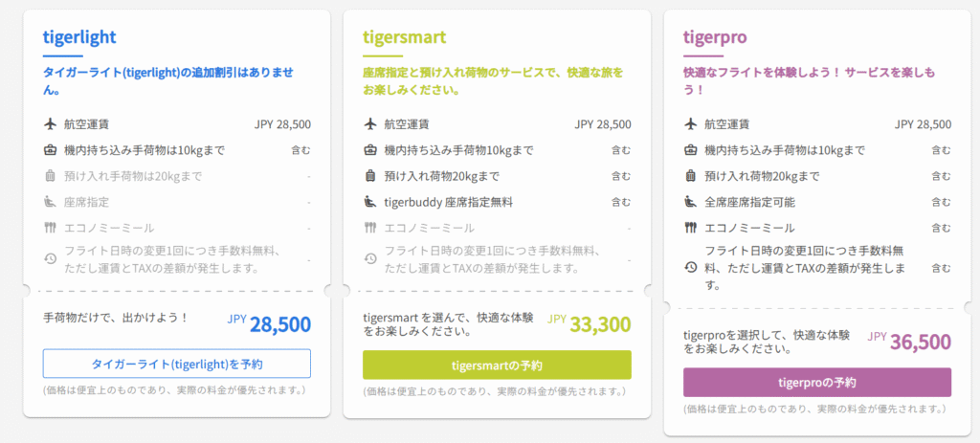Click the greyed seat icon in the tigerlight card

[x=51, y=203]
